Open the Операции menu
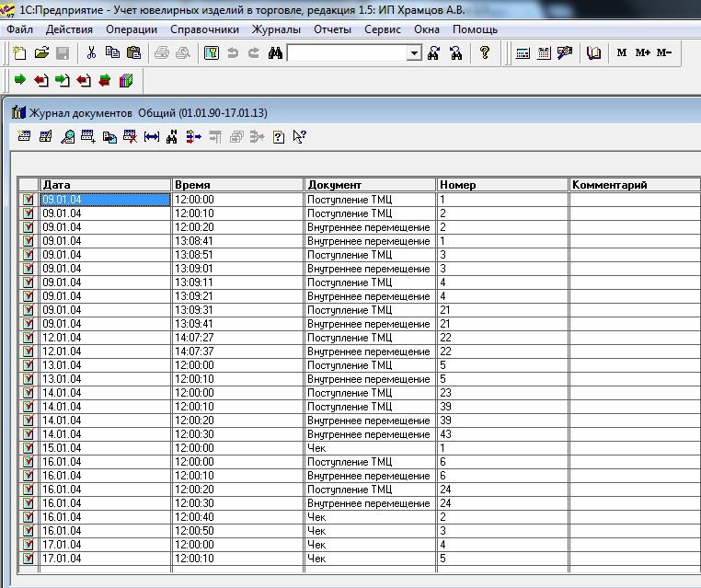Screen dimensions: 701x588 tap(132, 29)
